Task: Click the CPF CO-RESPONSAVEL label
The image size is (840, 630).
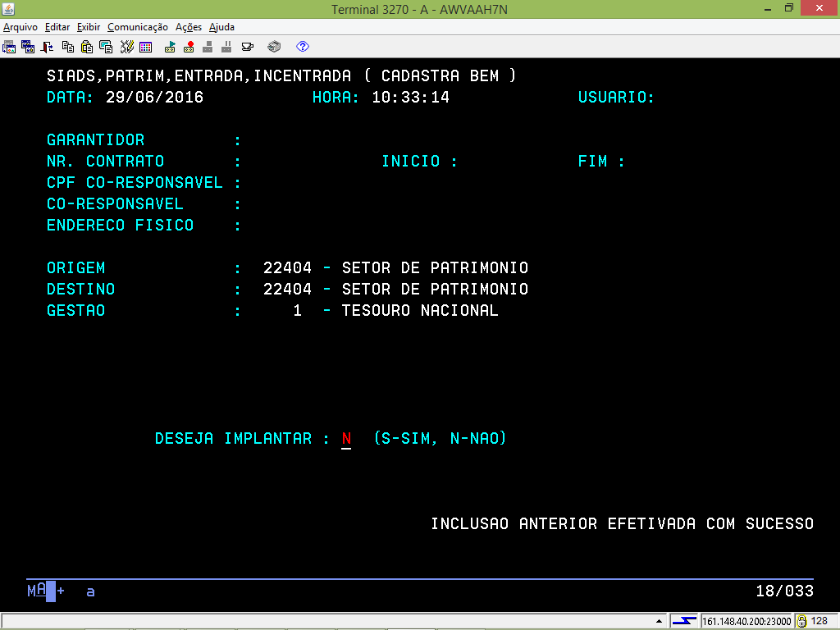Action: coord(135,183)
